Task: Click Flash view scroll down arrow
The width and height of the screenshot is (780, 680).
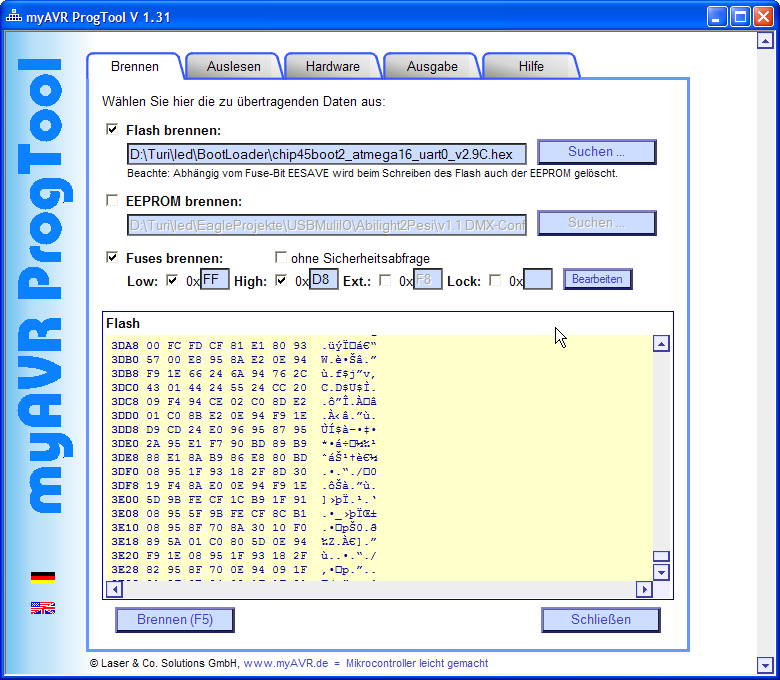Action: pyautogui.click(x=661, y=572)
